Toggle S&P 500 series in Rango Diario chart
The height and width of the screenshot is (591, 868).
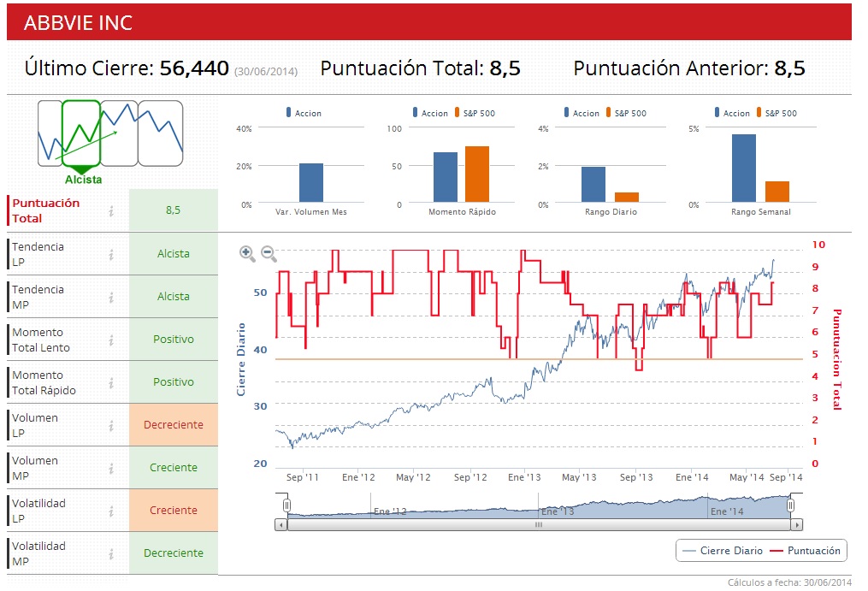(626, 113)
